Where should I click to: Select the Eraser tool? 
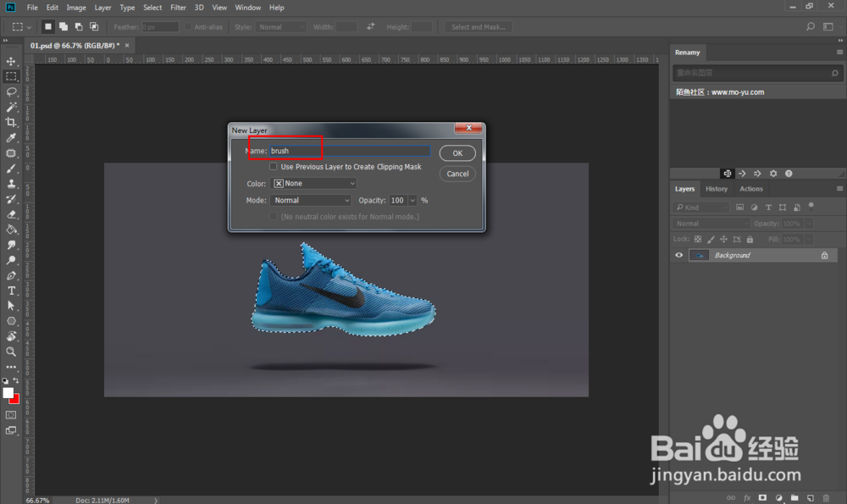click(11, 214)
